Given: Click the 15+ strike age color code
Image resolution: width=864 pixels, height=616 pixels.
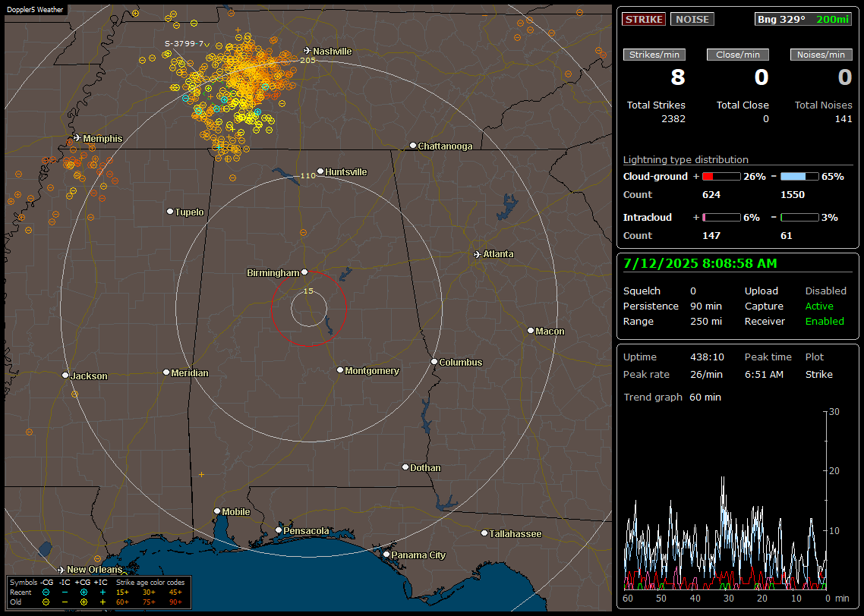Looking at the screenshot, I should tap(122, 592).
